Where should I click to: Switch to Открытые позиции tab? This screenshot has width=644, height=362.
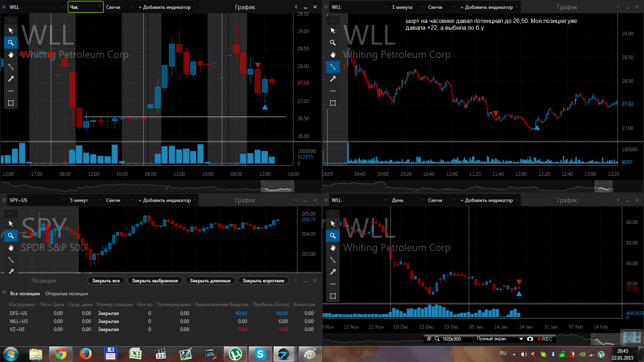tap(66, 294)
